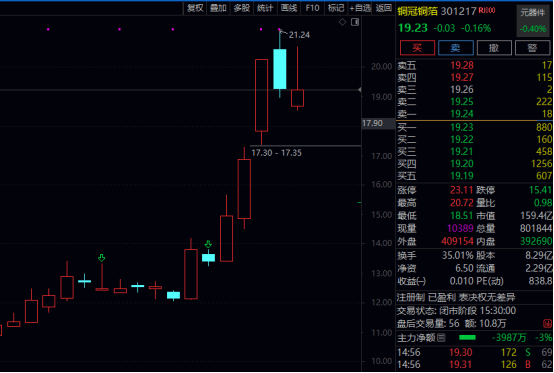Click the green down-arrow signal above 14.00 candle
This screenshot has width=554, height=373.
click(208, 244)
